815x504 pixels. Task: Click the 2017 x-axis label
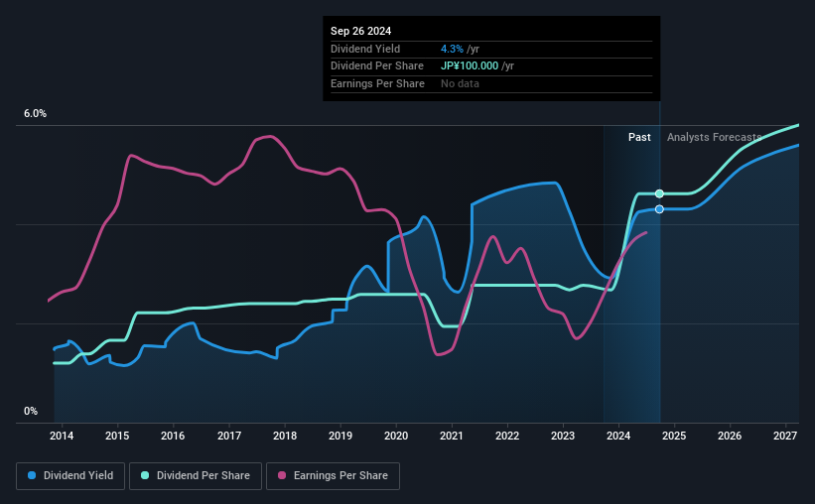tap(228, 436)
